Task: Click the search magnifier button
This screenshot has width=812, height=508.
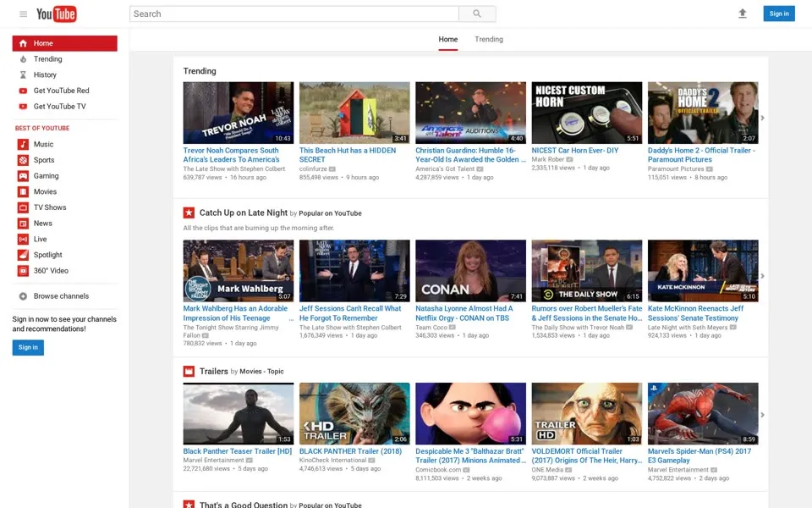Action: [477, 14]
